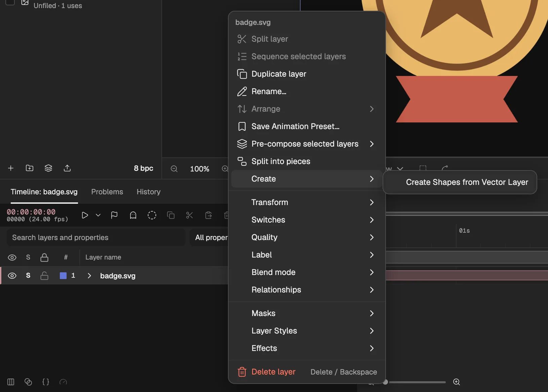Click the 8 bpc color depth button
This screenshot has width=548, height=392.
pyautogui.click(x=144, y=168)
